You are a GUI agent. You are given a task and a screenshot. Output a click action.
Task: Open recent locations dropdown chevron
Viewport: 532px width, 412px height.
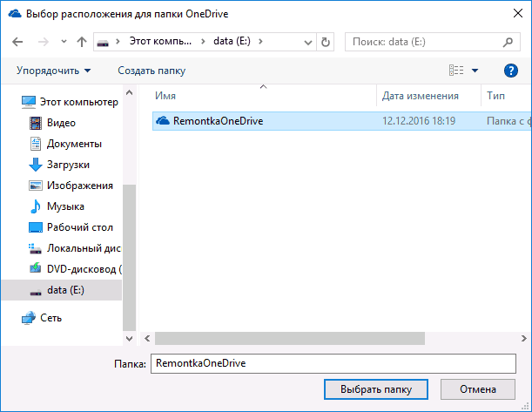click(64, 42)
